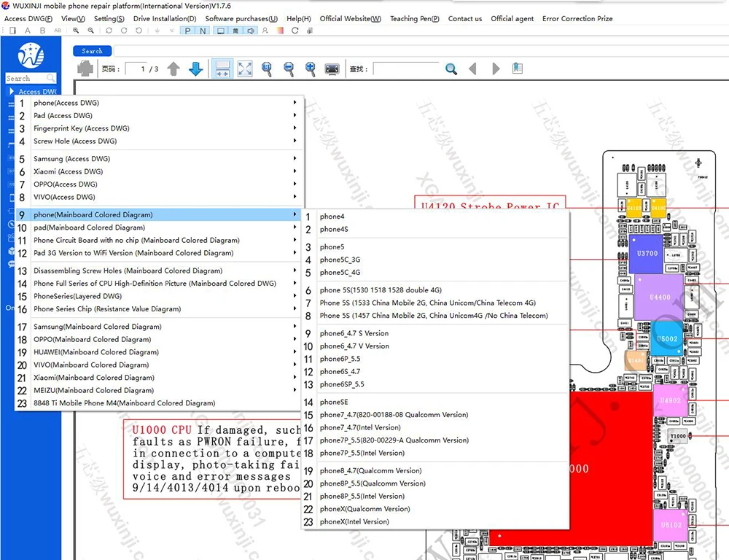Click the first zoom magnifier in top toolbar
The image size is (729, 560).
(x=76, y=31)
